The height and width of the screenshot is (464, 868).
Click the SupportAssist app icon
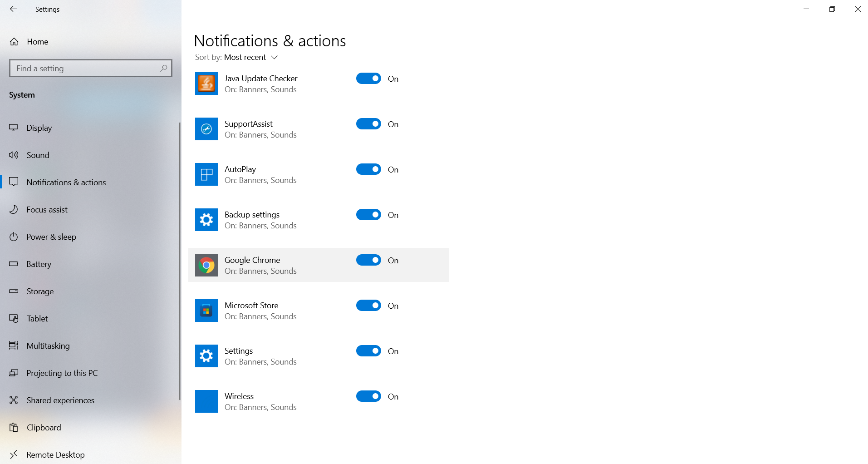[x=206, y=129]
